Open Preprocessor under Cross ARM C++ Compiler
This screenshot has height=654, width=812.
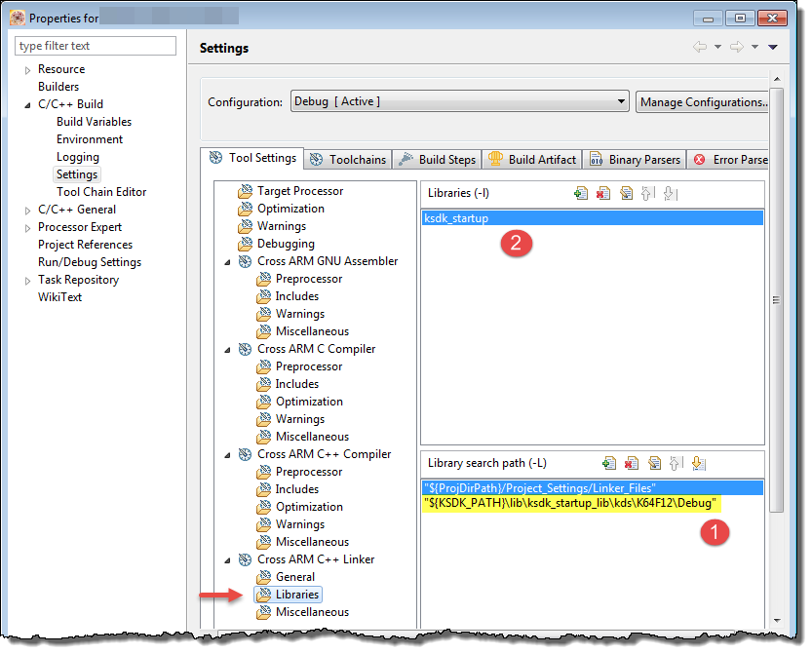[x=309, y=472]
